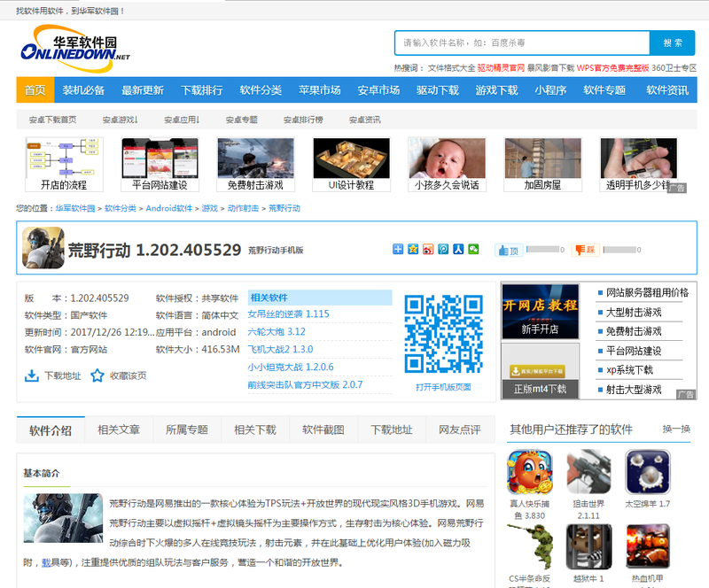709x588 pixels.
Task: Share to QQ Zone star icon
Action: tap(413, 249)
